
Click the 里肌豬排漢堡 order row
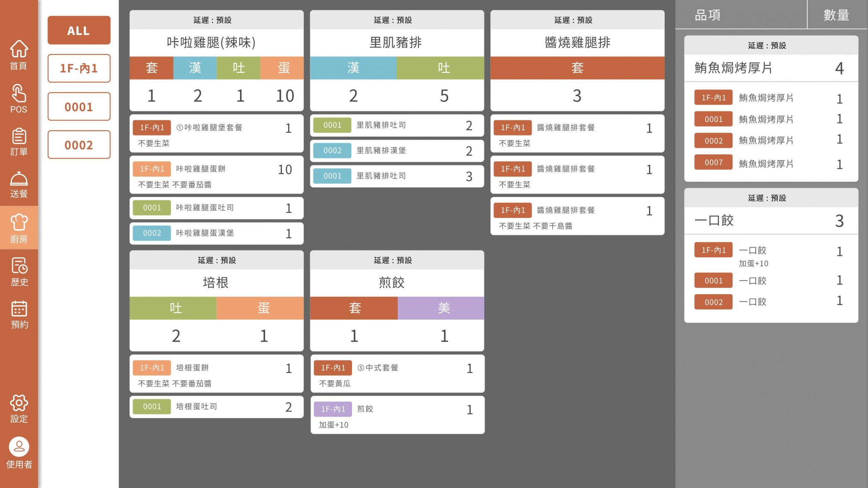[397, 151]
